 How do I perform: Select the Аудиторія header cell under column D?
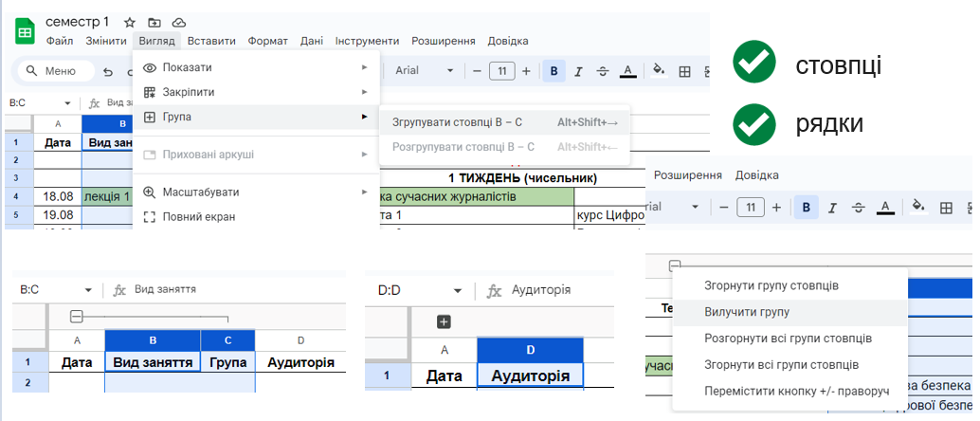[530, 376]
